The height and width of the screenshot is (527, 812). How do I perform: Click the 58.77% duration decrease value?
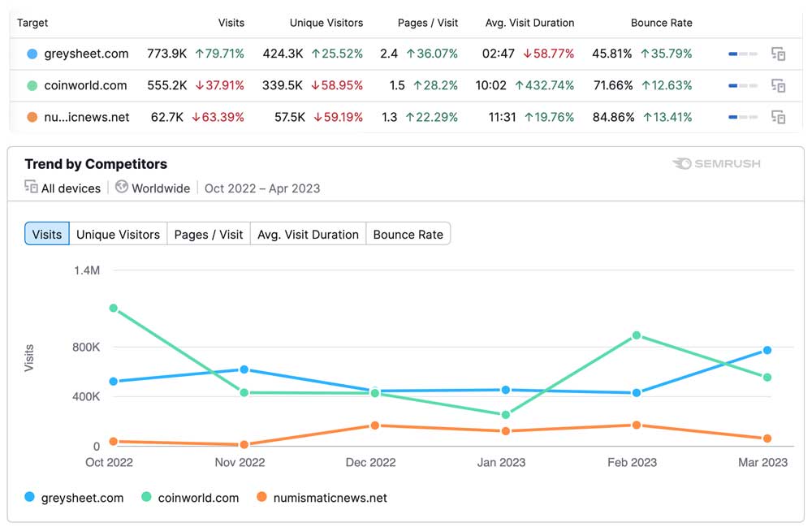(548, 54)
